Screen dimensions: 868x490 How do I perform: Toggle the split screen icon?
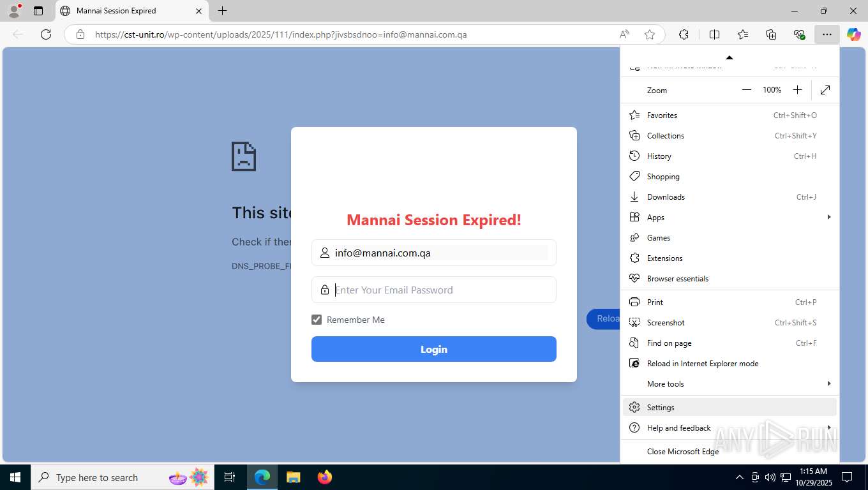point(715,34)
